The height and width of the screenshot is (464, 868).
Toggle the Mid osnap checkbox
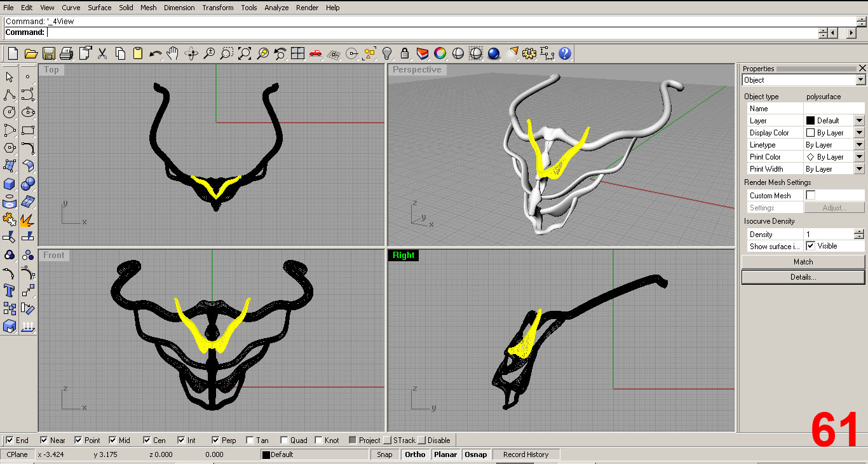[x=112, y=440]
